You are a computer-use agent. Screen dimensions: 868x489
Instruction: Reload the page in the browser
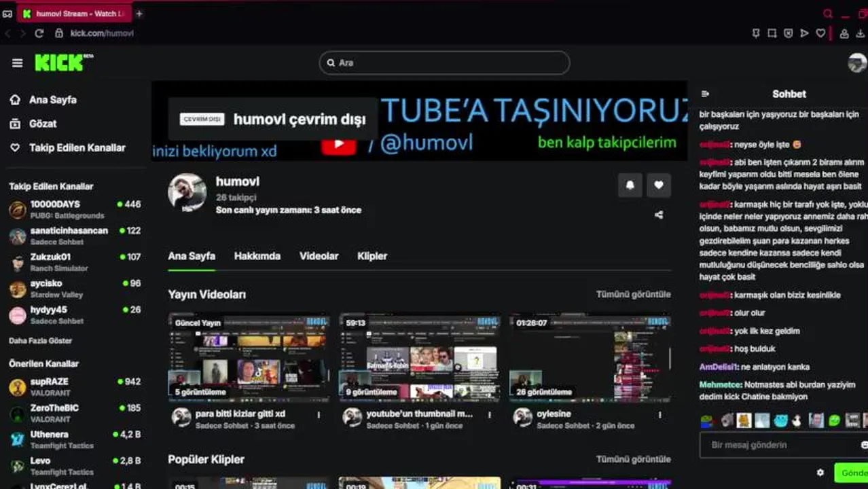point(39,33)
